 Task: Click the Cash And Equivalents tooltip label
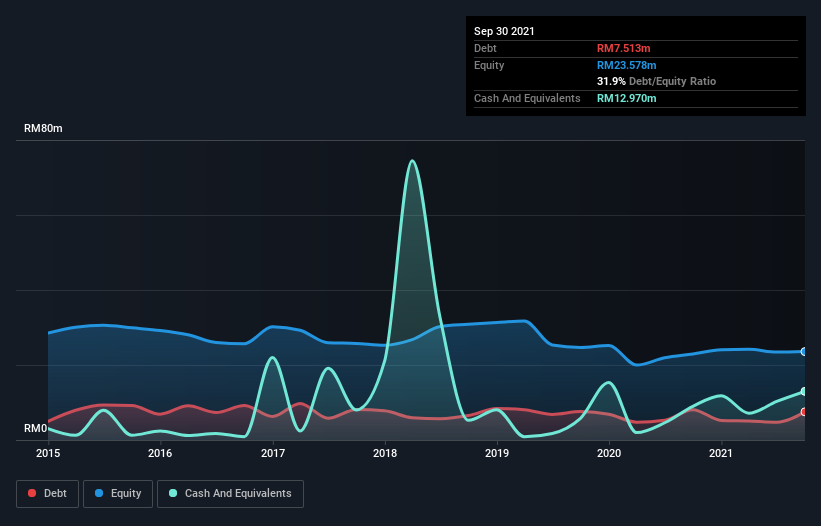coord(527,98)
